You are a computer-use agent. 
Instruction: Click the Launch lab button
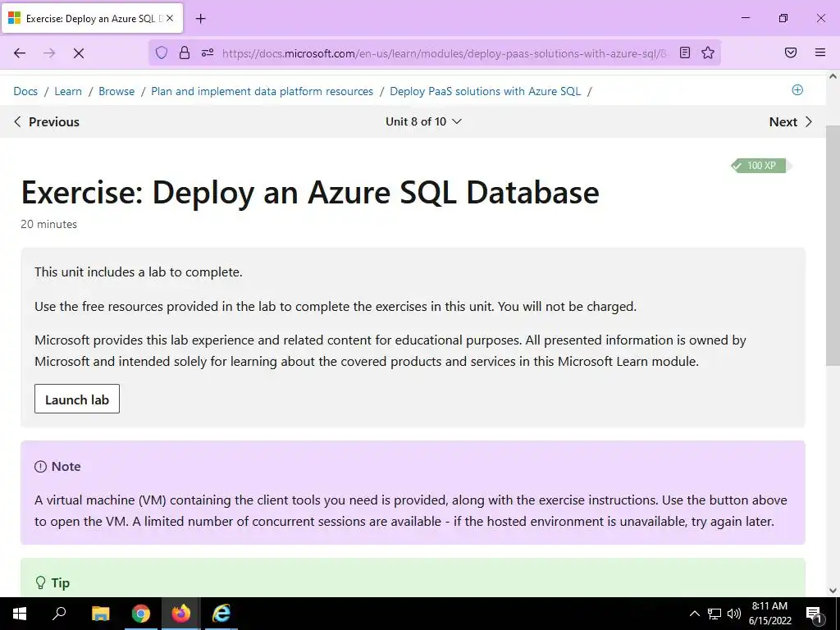(77, 399)
